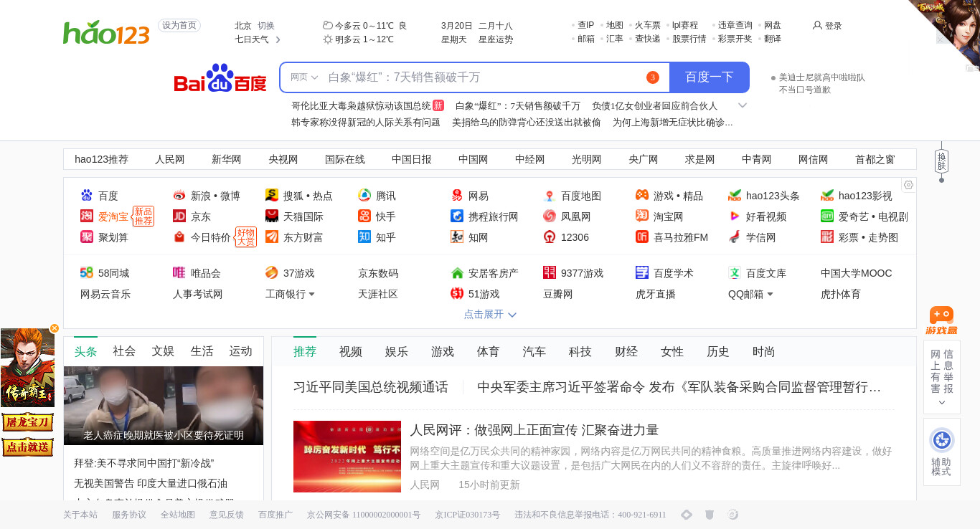Open Ximalaya FM icon

(x=642, y=237)
